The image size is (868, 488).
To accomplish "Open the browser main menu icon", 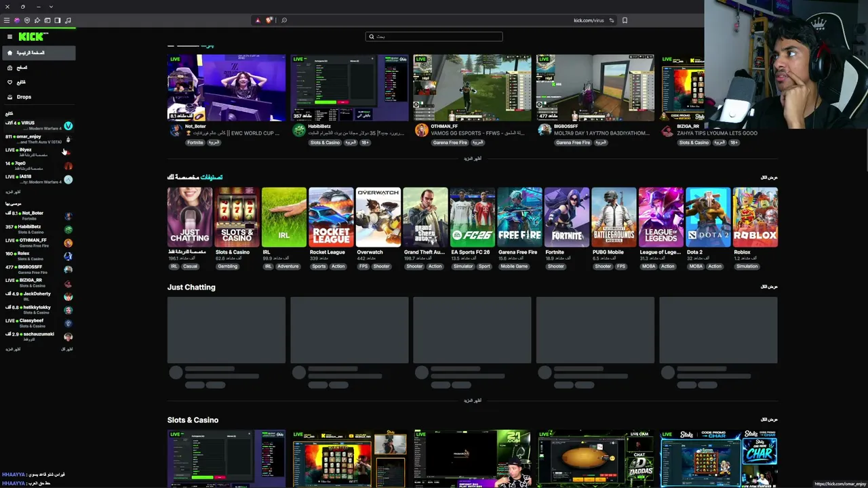I will pos(7,20).
